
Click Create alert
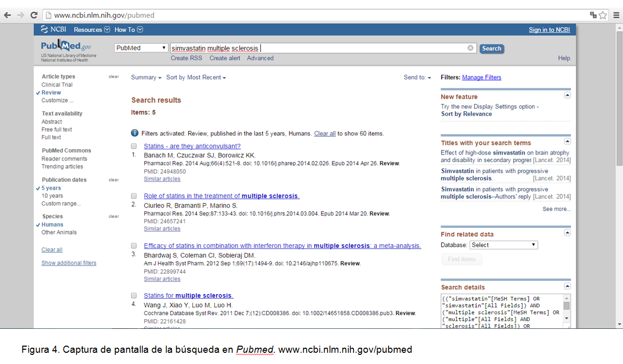click(x=225, y=58)
